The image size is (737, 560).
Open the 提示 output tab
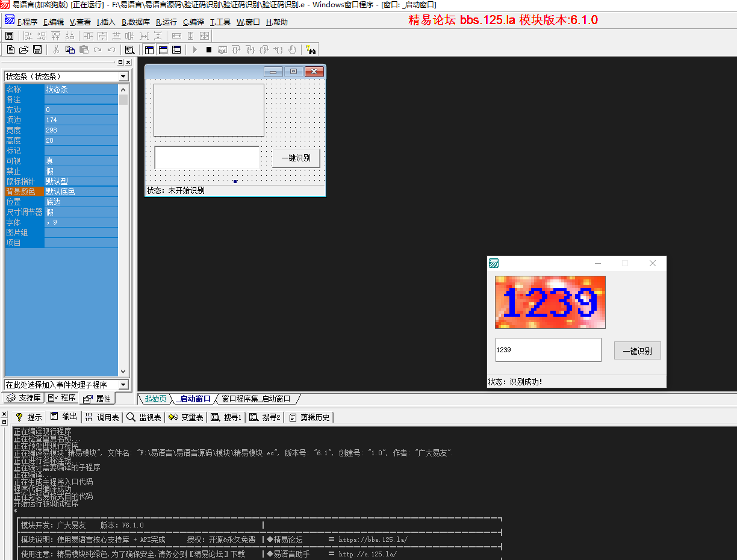click(x=29, y=417)
